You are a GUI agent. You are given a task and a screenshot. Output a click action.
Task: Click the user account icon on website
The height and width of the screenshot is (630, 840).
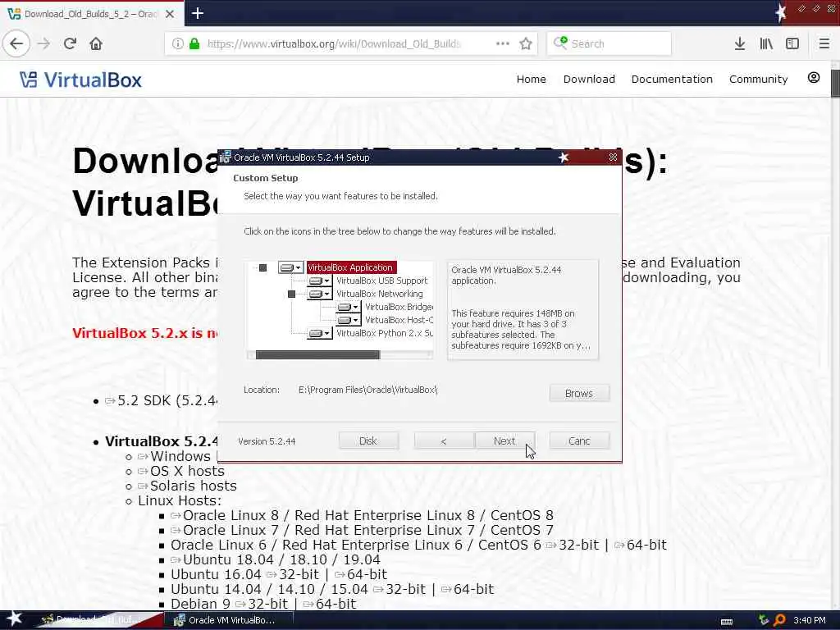813,78
